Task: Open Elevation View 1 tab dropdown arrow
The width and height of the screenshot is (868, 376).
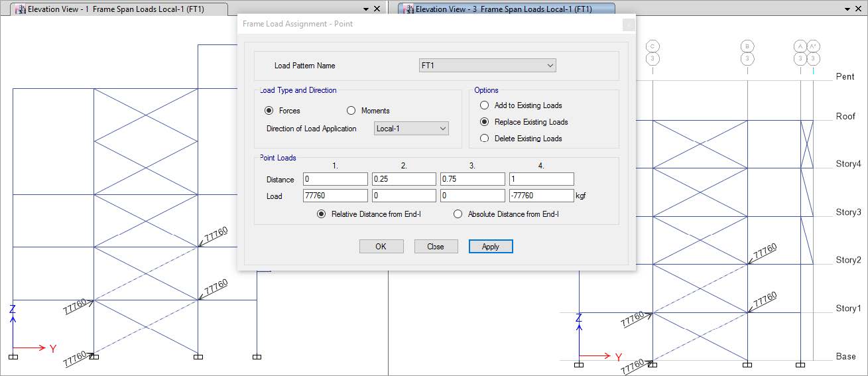Action: pyautogui.click(x=366, y=9)
